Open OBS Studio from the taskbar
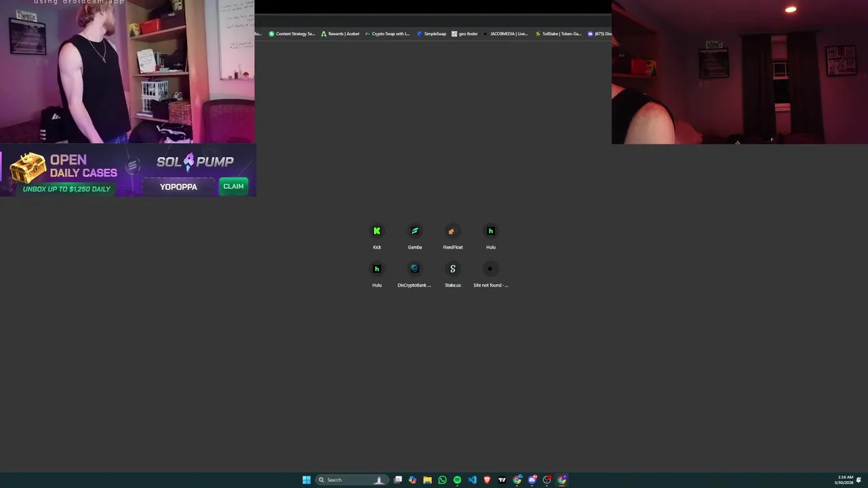Image resolution: width=868 pixels, height=488 pixels. click(547, 480)
